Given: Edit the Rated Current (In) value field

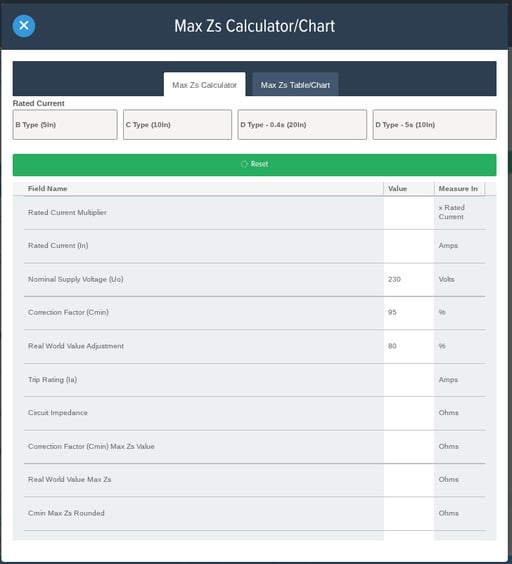Looking at the screenshot, I should (x=409, y=246).
